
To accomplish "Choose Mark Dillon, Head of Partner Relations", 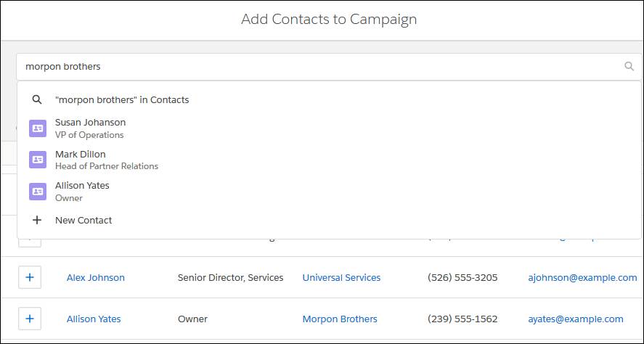I will point(329,160).
